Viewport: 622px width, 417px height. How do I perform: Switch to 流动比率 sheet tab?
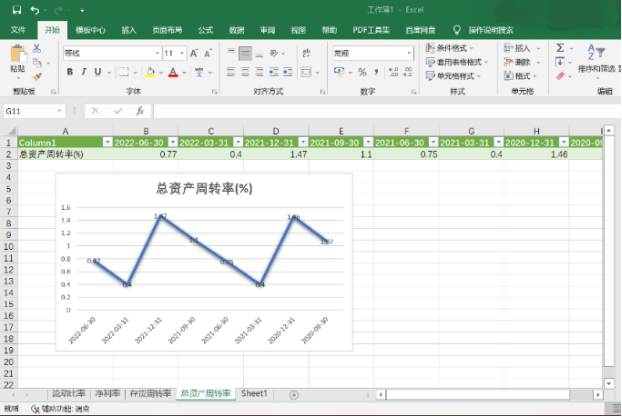[x=69, y=394]
